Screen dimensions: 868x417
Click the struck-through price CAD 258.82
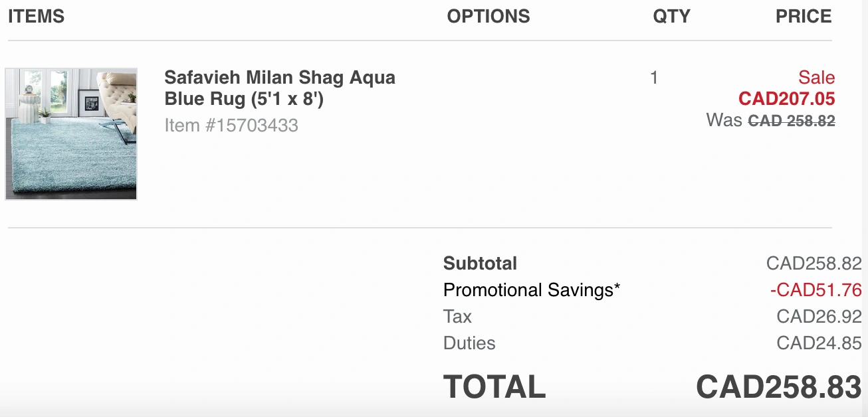(x=792, y=121)
